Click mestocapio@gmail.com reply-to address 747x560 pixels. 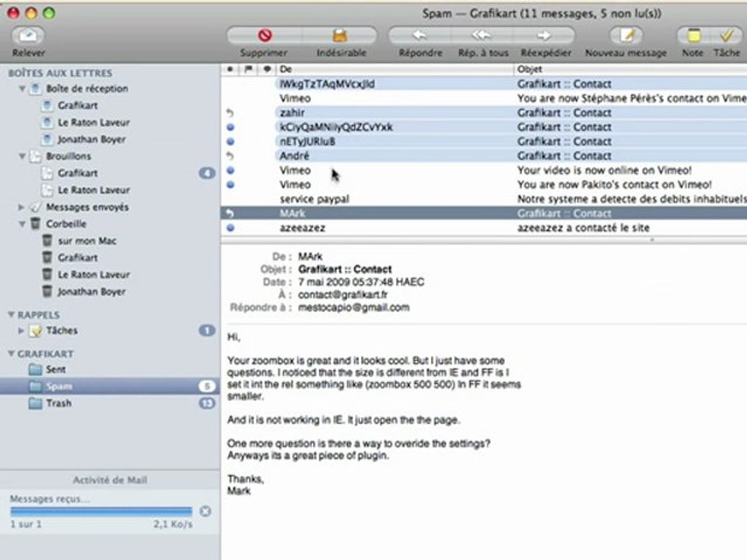353,308
